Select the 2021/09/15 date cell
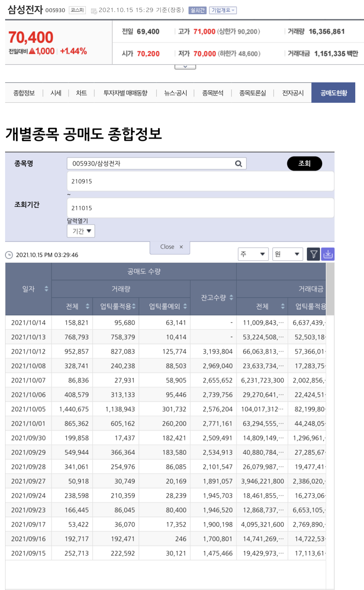 (28, 553)
